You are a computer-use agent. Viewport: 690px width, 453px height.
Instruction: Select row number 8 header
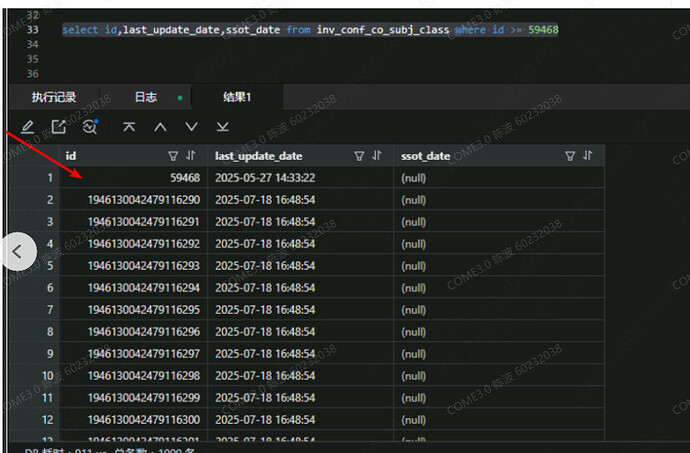tap(34, 332)
